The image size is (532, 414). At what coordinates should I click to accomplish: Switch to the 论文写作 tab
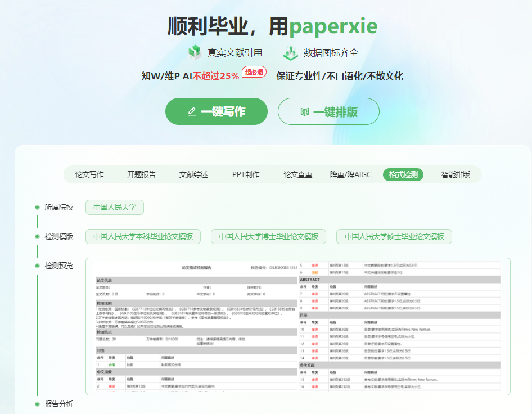pyautogui.click(x=89, y=174)
